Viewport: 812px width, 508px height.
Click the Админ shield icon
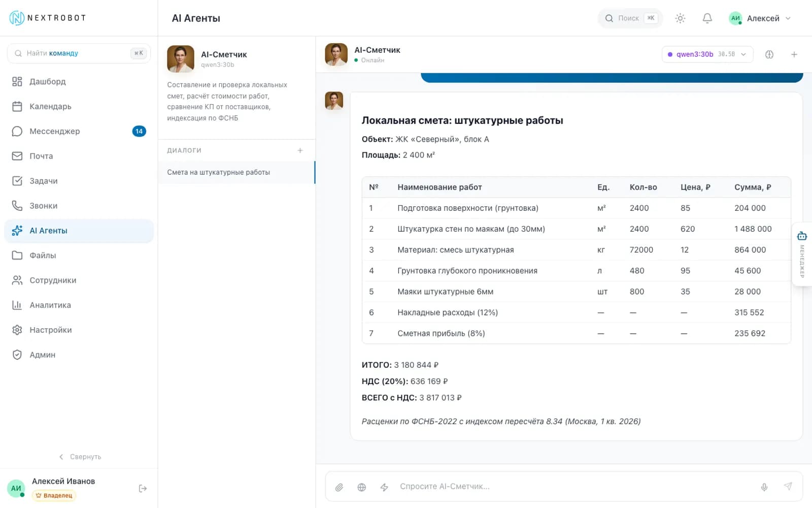[x=17, y=355]
